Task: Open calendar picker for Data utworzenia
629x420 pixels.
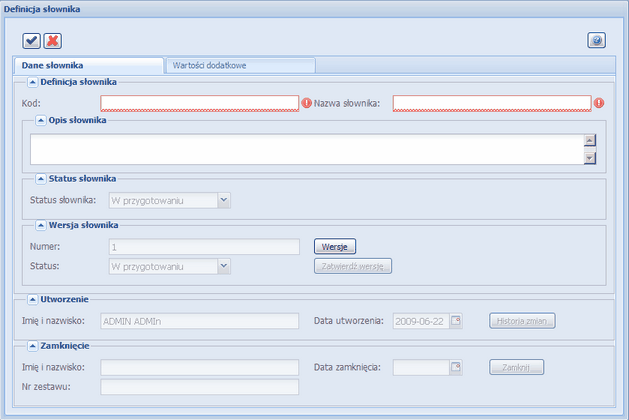Action: coord(457,321)
